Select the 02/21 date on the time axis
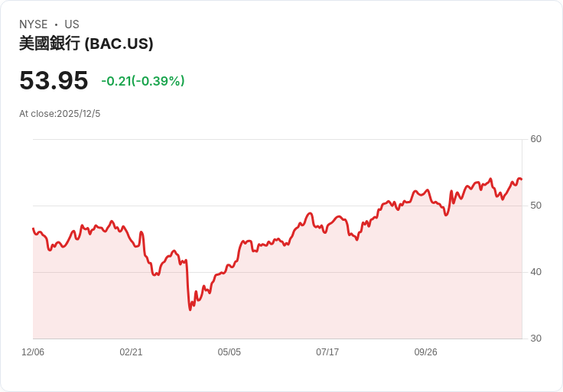The height and width of the screenshot is (392, 563). [131, 352]
